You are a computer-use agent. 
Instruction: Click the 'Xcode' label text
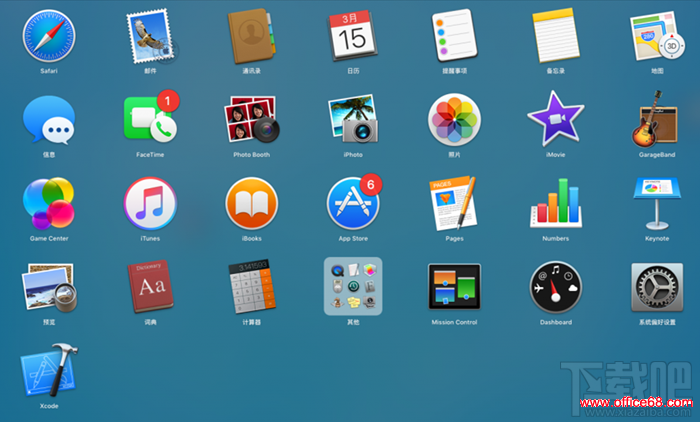point(49,406)
